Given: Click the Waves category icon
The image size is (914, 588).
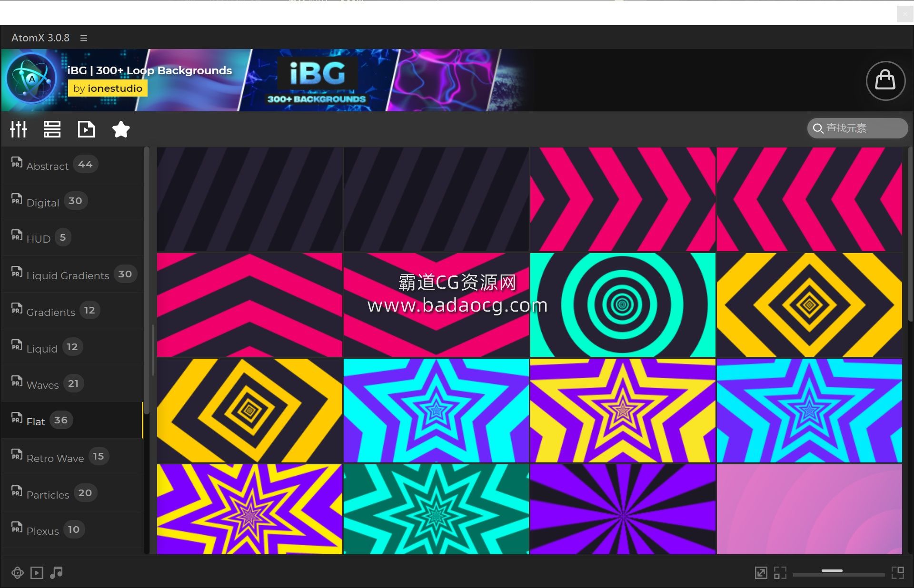Looking at the screenshot, I should tap(17, 381).
